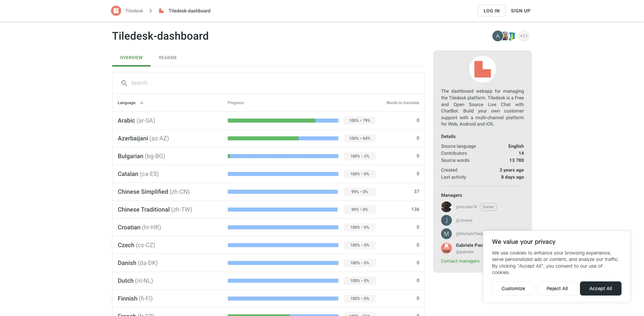644x316 pixels.
Task: Open Croatian (hr-HR) language row
Action: [268, 227]
